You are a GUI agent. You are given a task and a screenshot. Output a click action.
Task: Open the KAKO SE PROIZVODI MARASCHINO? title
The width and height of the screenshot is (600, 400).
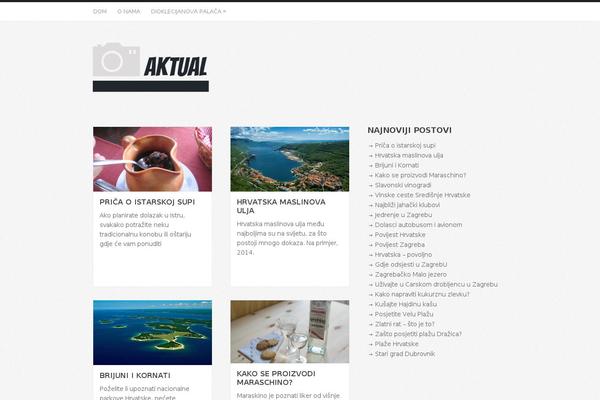276,378
